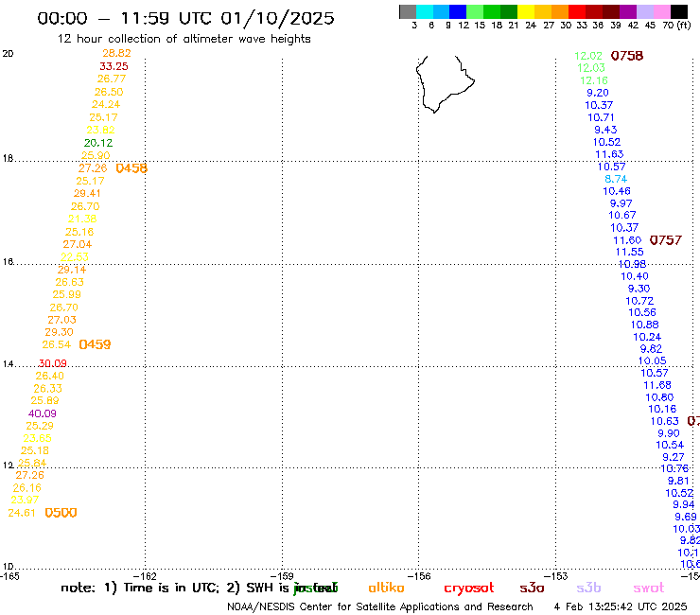Click the 28.82 value atop the left track
The width and height of the screenshot is (700, 615).
[x=116, y=53]
